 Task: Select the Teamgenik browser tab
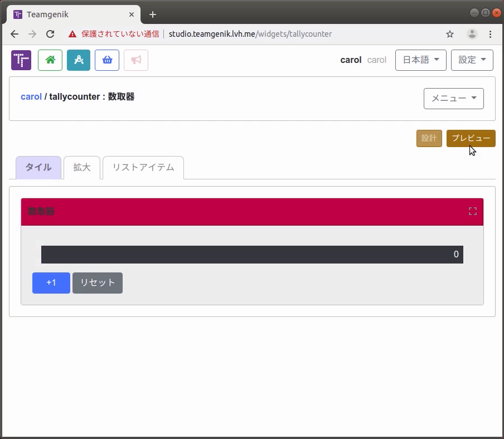click(74, 14)
